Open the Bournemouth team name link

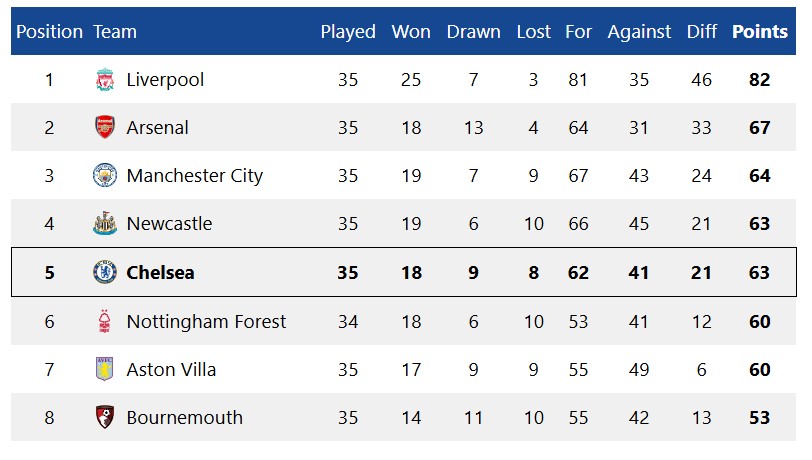(x=184, y=418)
